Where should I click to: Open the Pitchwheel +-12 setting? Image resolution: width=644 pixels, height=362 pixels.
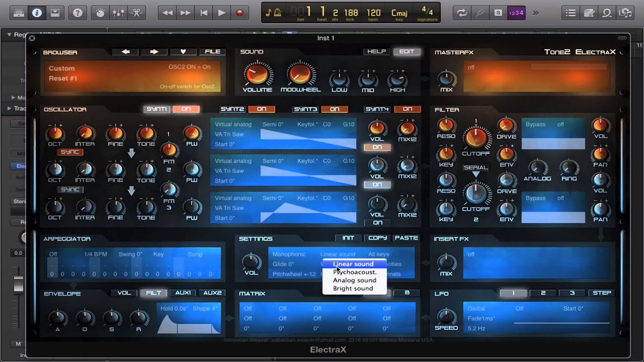(294, 274)
